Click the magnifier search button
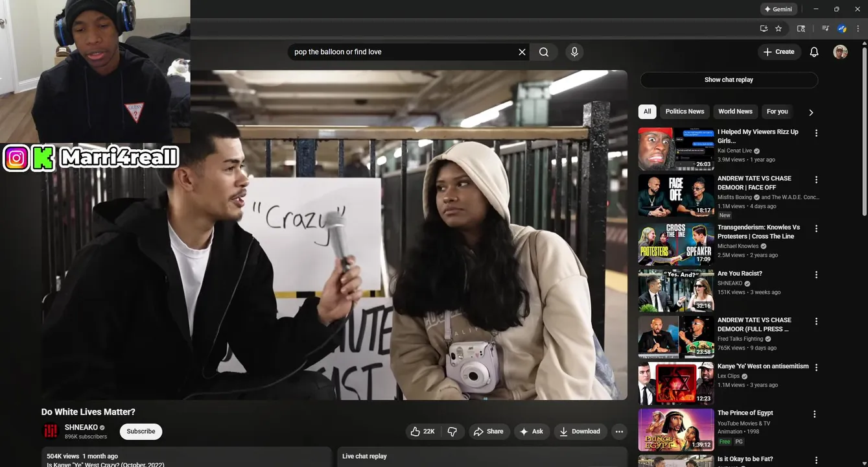 (544, 52)
